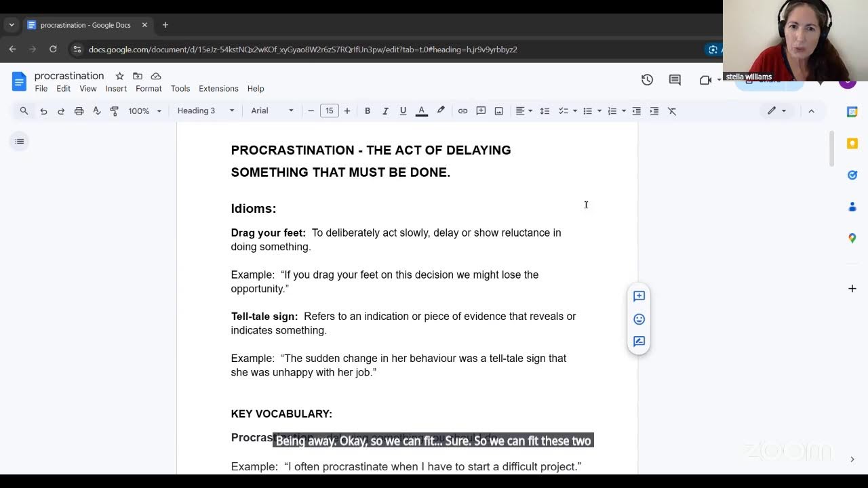
Task: Add emoji reaction on page side
Action: pos(639,319)
